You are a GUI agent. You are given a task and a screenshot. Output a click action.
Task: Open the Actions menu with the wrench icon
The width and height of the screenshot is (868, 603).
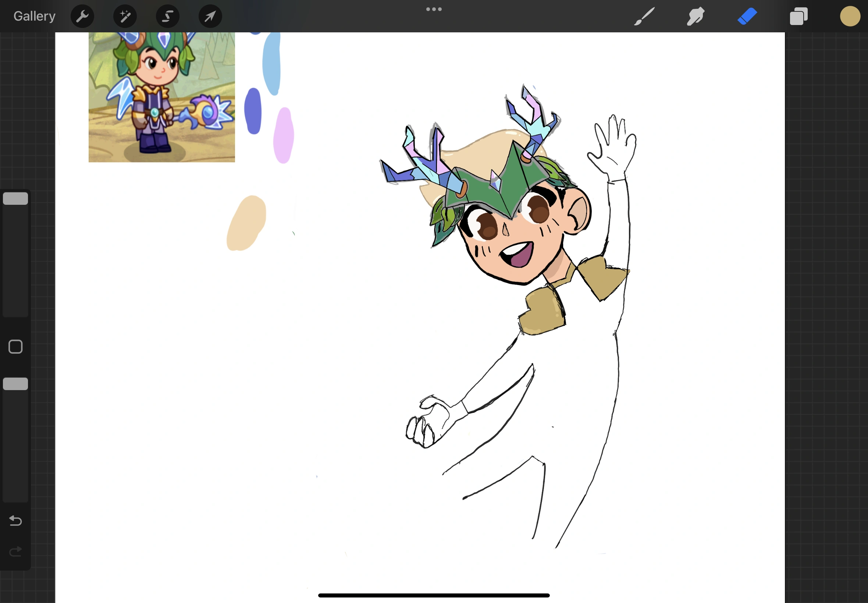82,16
